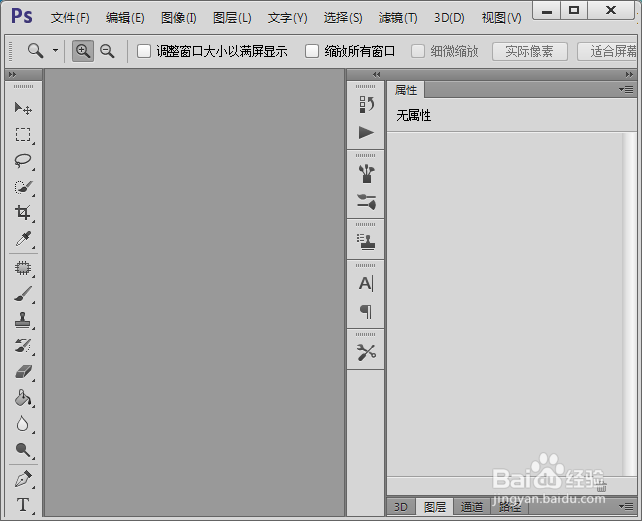Minimize the Photoshop window
Viewport: 642px width, 521px height.
tap(547, 10)
